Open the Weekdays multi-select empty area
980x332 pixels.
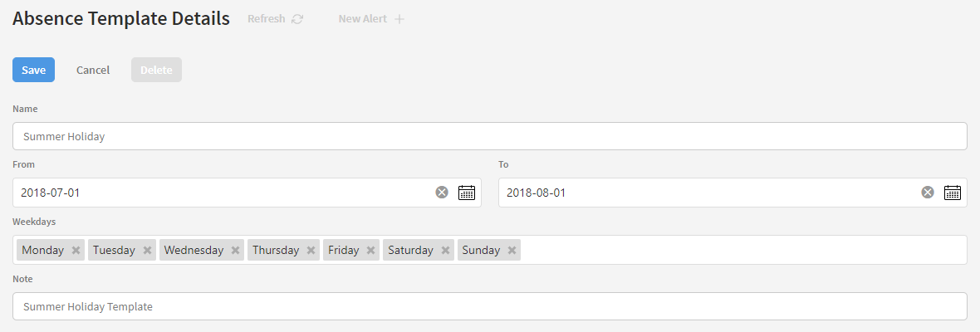[x=739, y=250]
